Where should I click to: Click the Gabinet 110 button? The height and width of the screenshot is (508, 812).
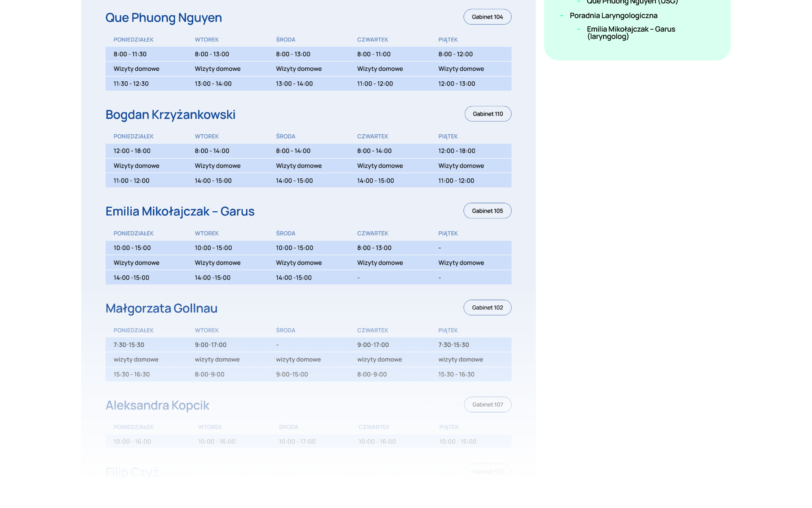pyautogui.click(x=488, y=114)
